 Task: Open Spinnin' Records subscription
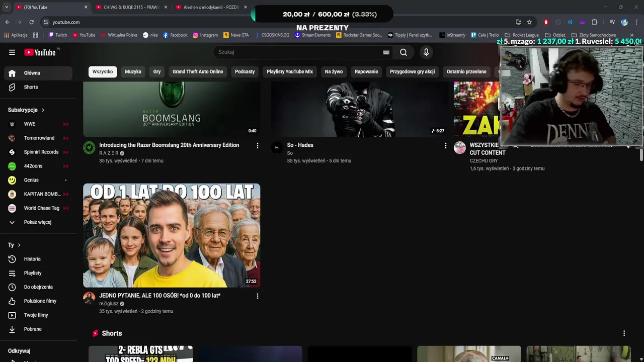(38, 152)
